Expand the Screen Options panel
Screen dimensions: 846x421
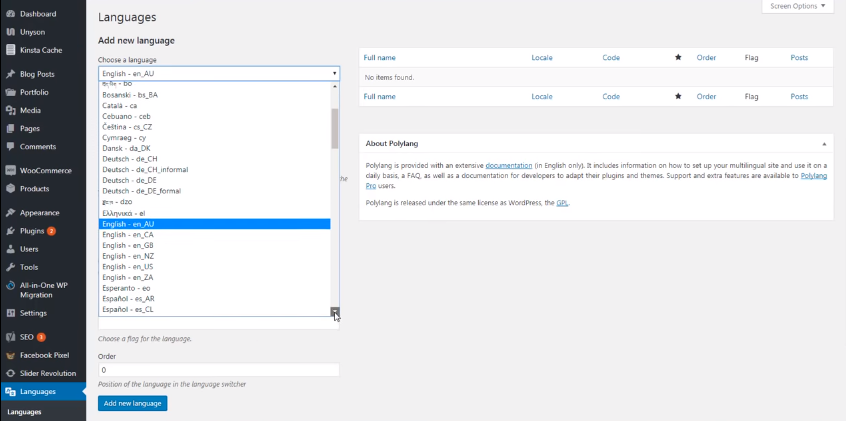click(797, 6)
